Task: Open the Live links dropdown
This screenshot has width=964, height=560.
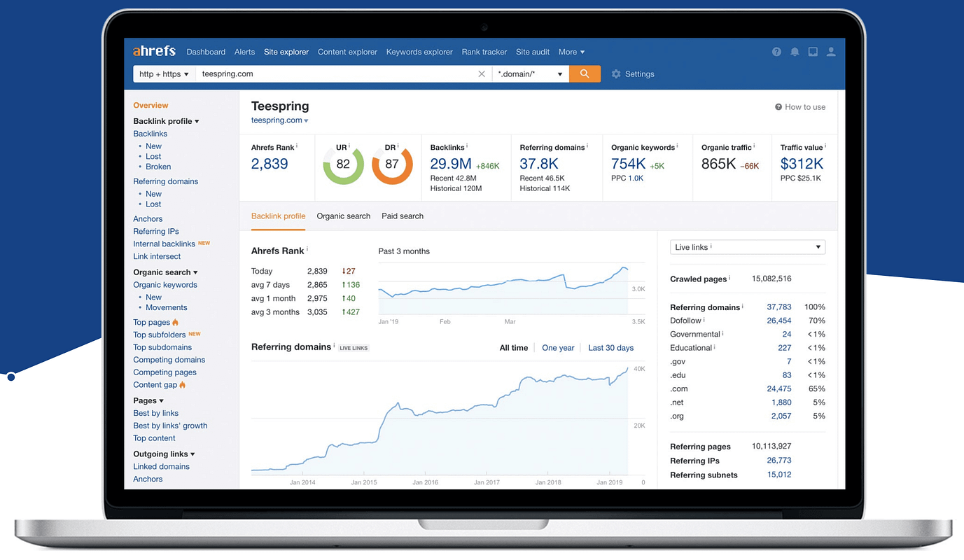Action: coord(748,247)
